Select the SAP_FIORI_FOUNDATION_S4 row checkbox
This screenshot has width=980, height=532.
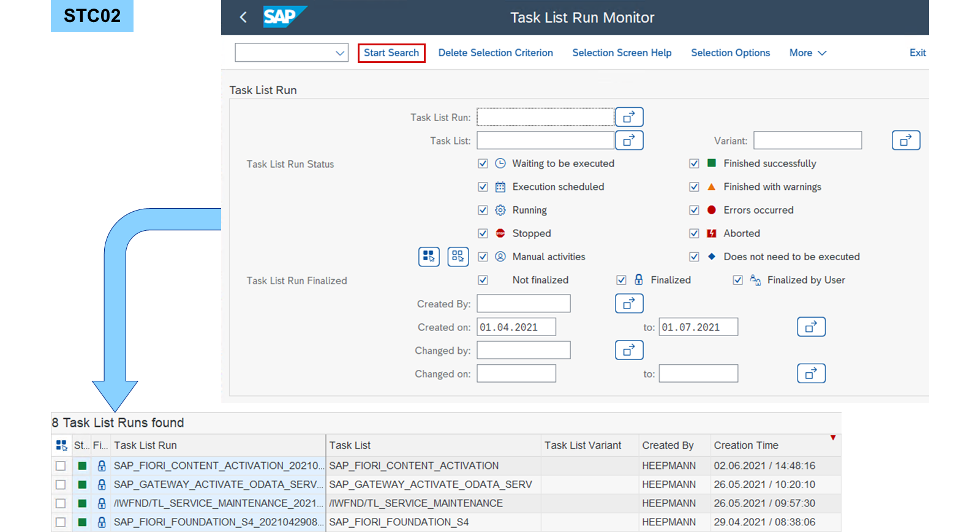[x=61, y=522]
